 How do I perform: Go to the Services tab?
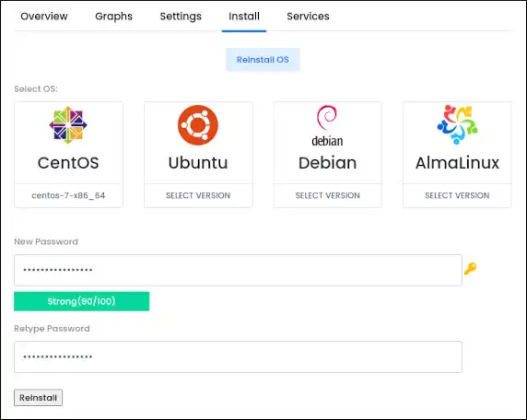pos(308,17)
